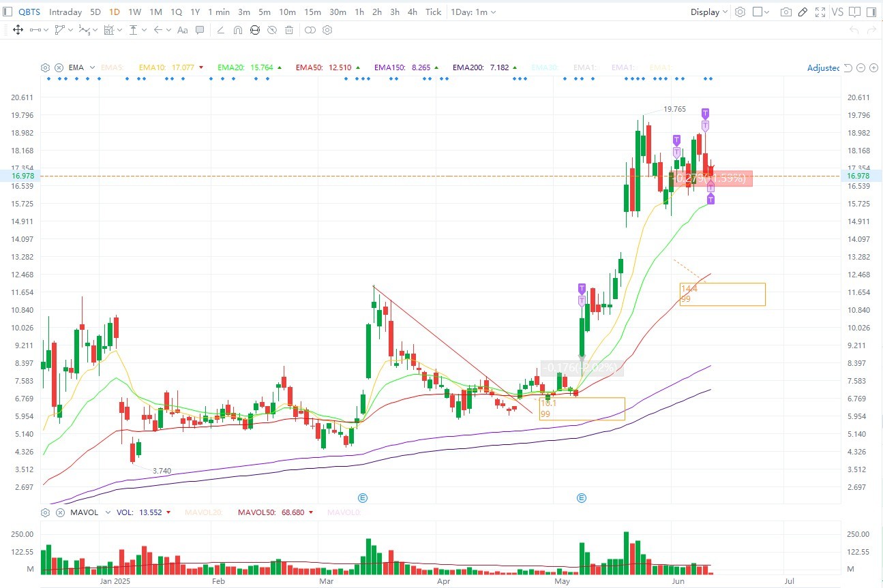Open drawing toolbar settings gear
Image resolution: width=883 pixels, height=588 pixels.
[x=327, y=30]
